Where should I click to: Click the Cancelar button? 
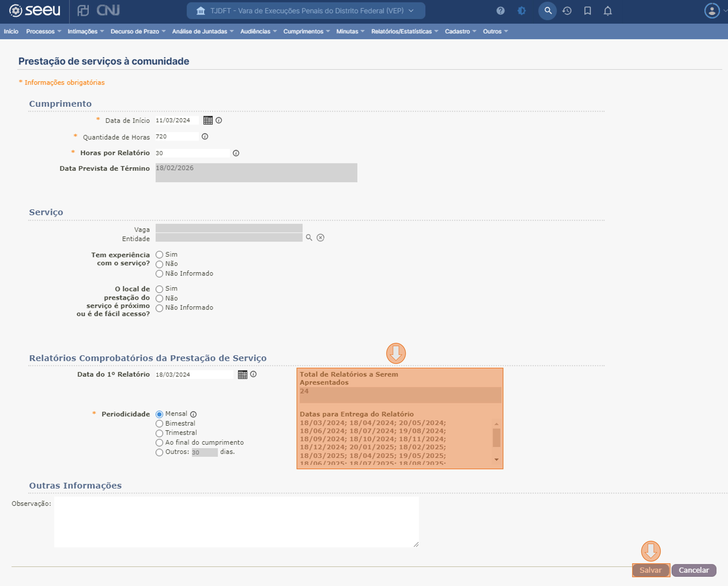point(693,570)
